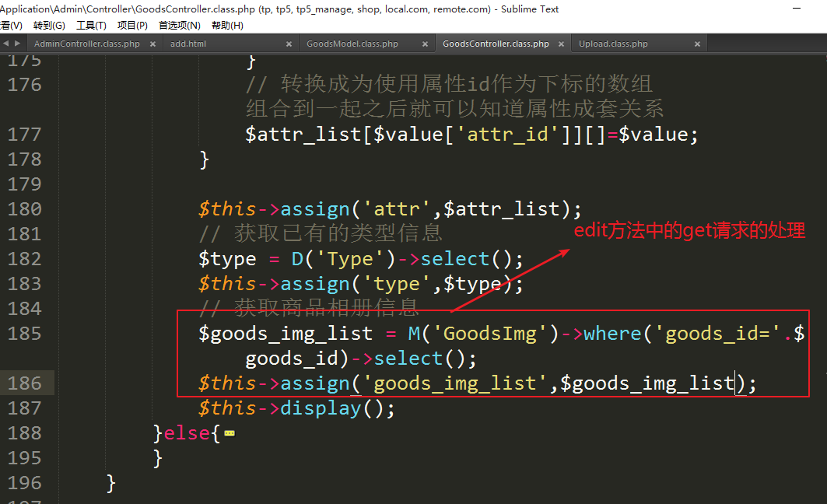Expand folded code after else on line 188
This screenshot has width=827, height=504.
(x=229, y=433)
